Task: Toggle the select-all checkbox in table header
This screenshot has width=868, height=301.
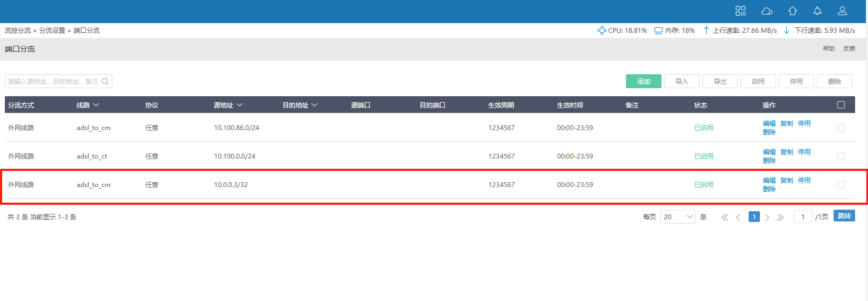Action: pyautogui.click(x=841, y=105)
